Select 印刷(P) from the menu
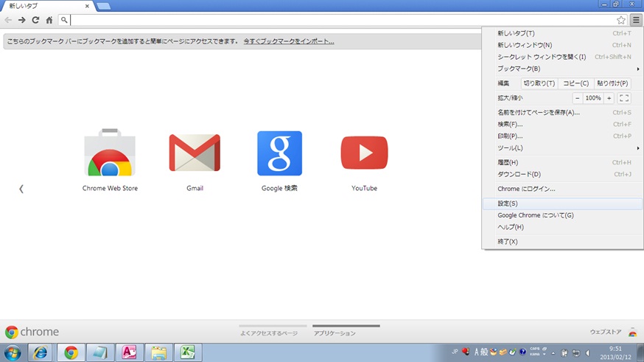The image size is (644, 362). point(563,136)
